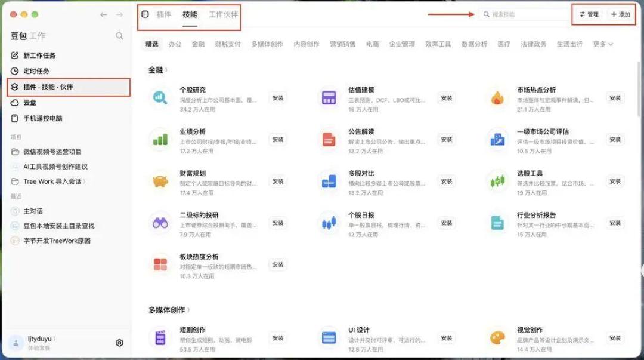Select the 内容创作 category filter
The height and width of the screenshot is (360, 644).
point(306,44)
